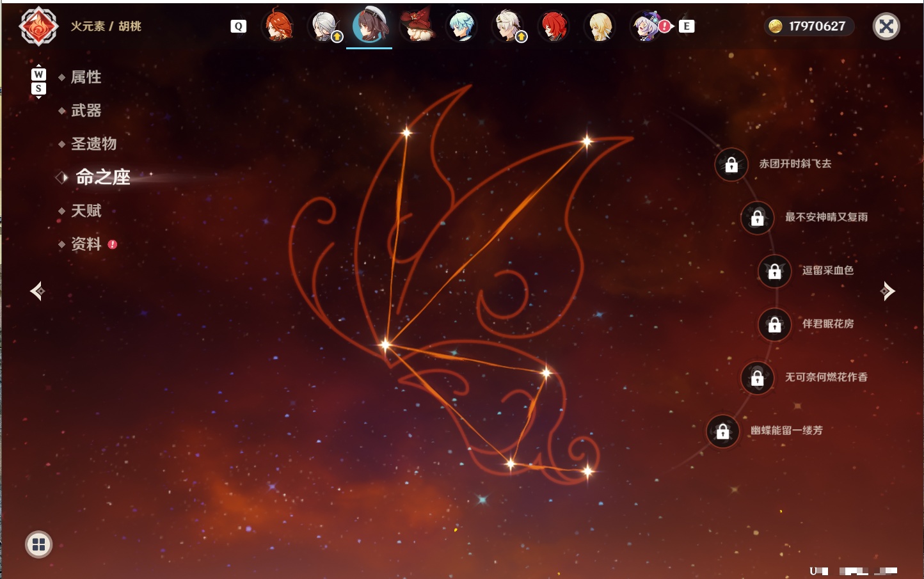Go to next character with right arrow

coord(888,291)
